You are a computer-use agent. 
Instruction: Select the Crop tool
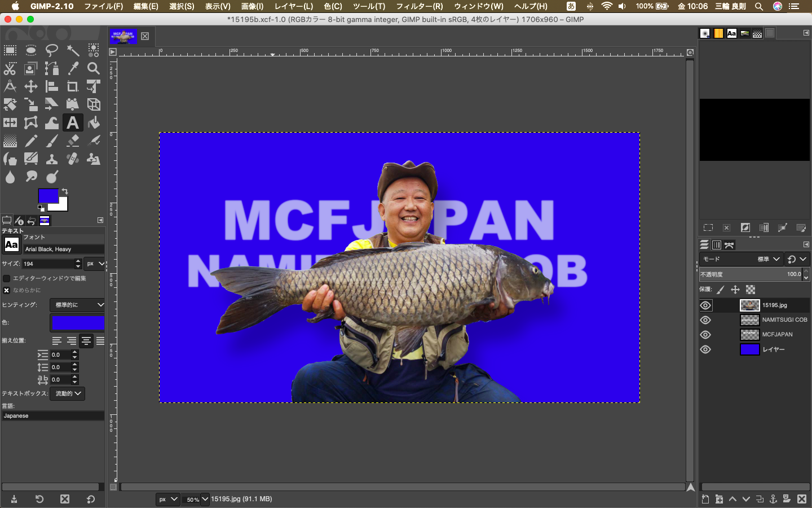(x=73, y=86)
